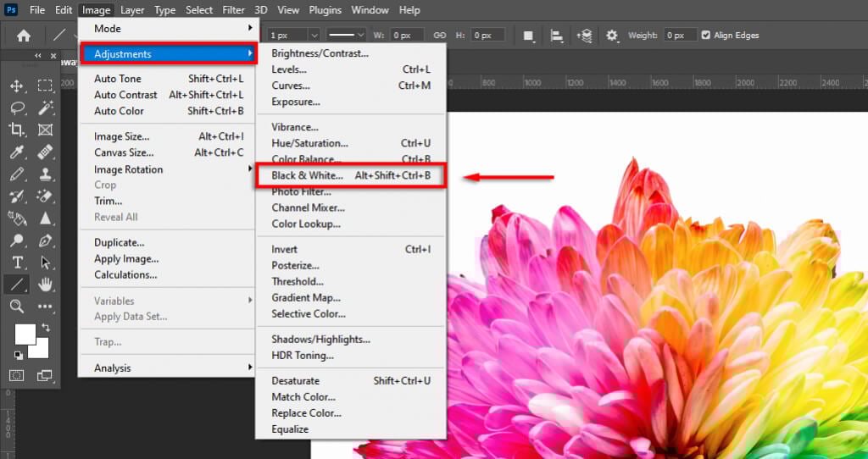Choose the Eyedropper tool
Screen dimensions: 868x459
(x=16, y=152)
